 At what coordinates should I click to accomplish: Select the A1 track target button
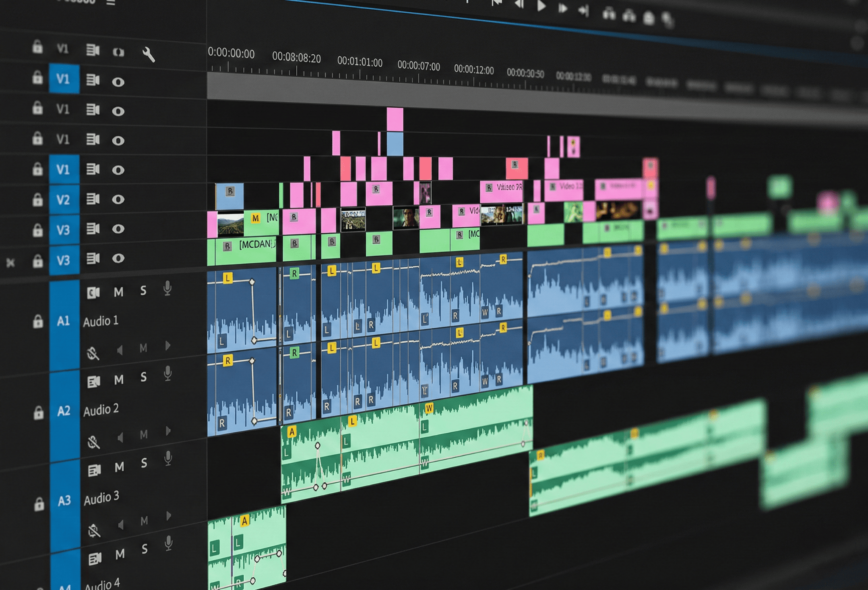[x=64, y=321]
